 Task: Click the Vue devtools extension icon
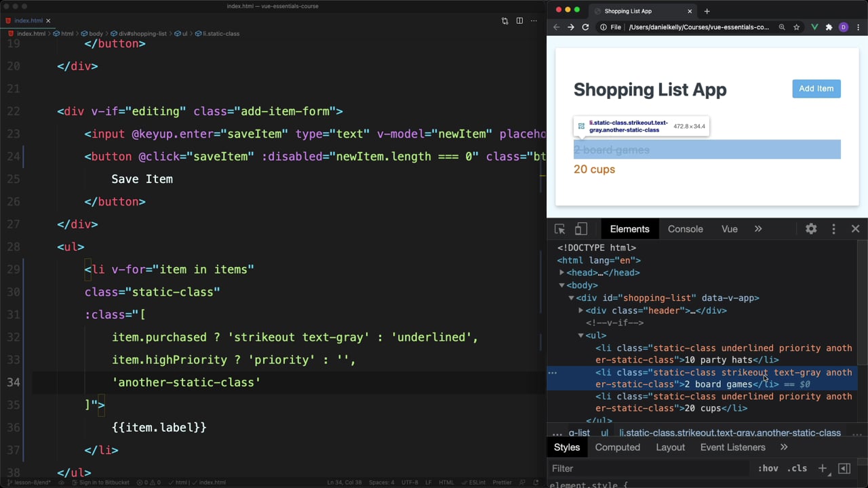814,27
